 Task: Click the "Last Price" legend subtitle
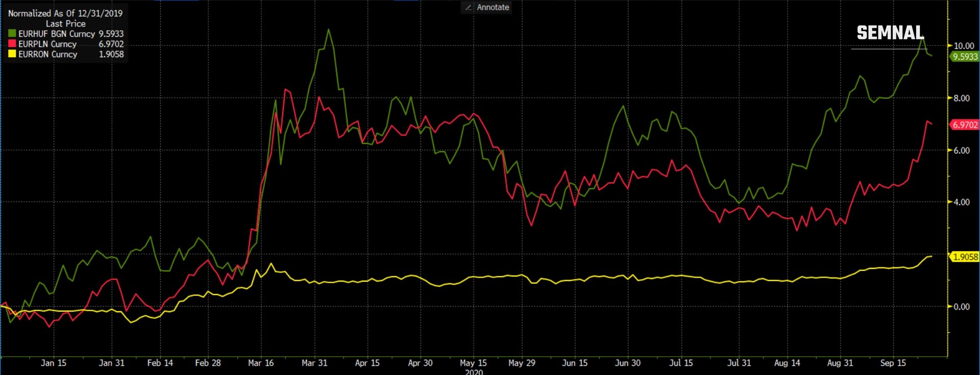point(65,23)
